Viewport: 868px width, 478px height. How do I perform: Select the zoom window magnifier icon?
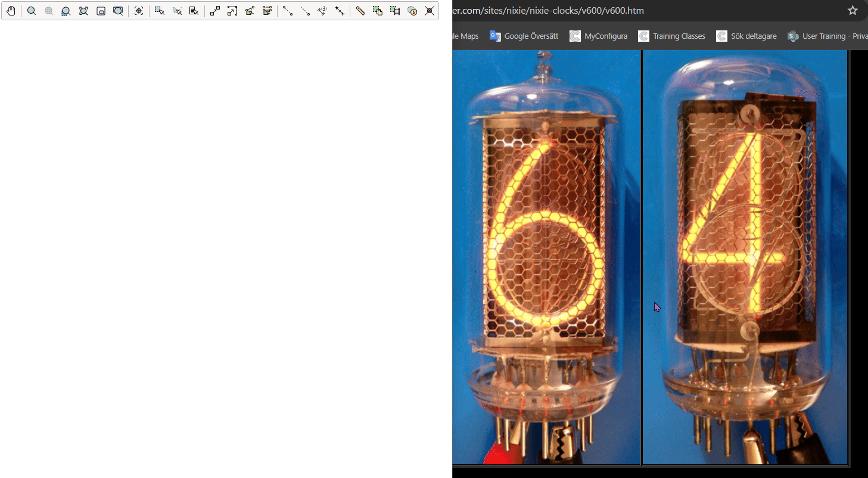point(118,11)
